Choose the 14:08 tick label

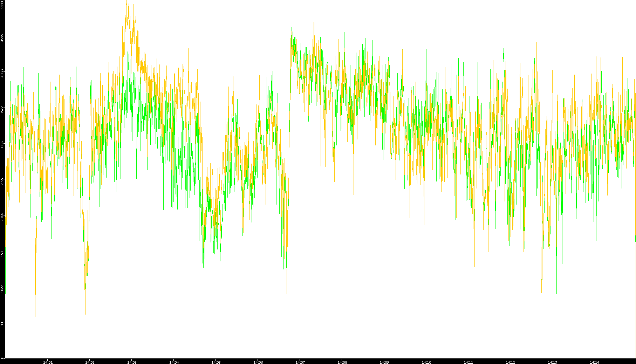pyautogui.click(x=342, y=362)
